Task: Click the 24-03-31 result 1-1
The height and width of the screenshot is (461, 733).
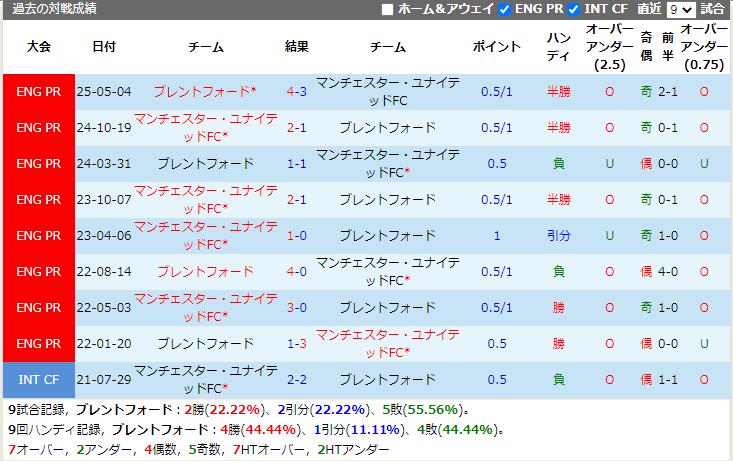Action: tap(297, 164)
